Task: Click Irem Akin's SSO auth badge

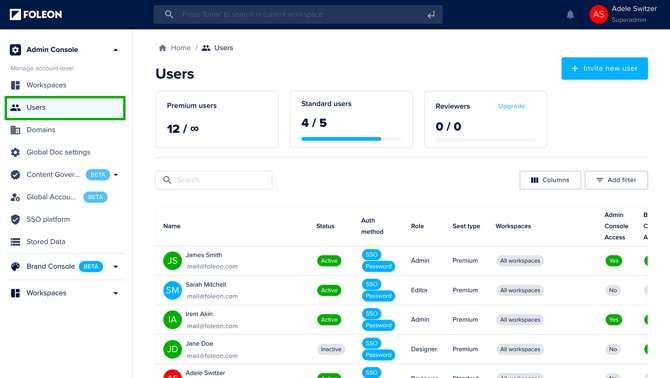Action: click(371, 314)
